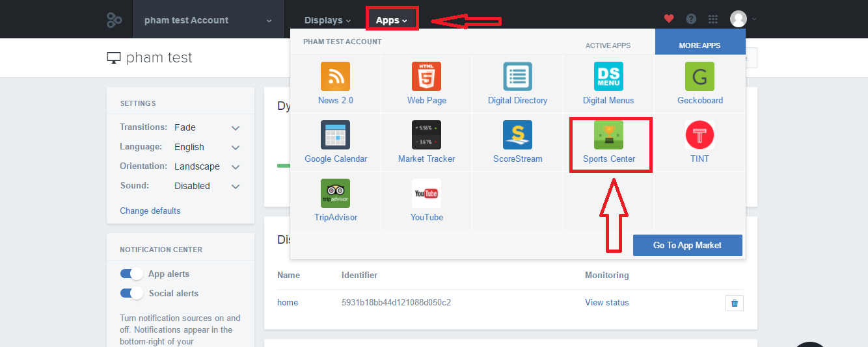Launch the Geckoboard app icon
The width and height of the screenshot is (868, 347).
coord(699,77)
